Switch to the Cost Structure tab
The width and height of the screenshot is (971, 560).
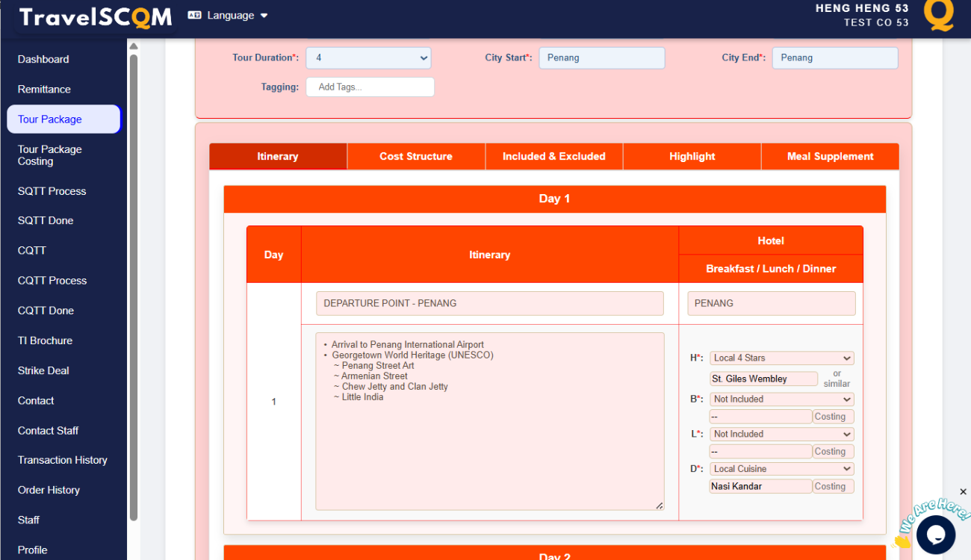pyautogui.click(x=416, y=156)
